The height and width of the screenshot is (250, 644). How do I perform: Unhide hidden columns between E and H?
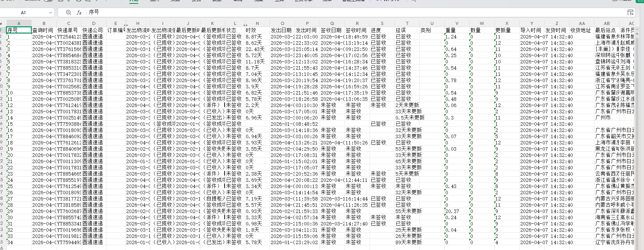click(x=126, y=25)
